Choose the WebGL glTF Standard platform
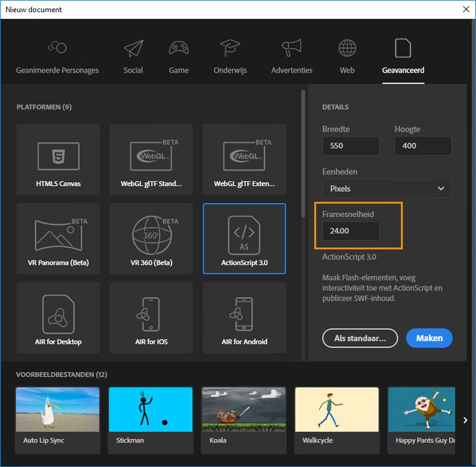Image resolution: width=476 pixels, height=467 pixels. point(151,160)
